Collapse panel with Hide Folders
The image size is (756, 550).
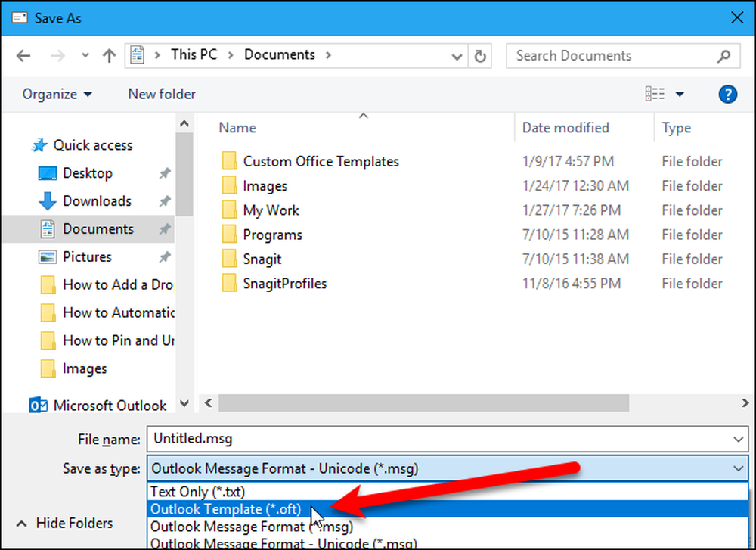click(64, 523)
